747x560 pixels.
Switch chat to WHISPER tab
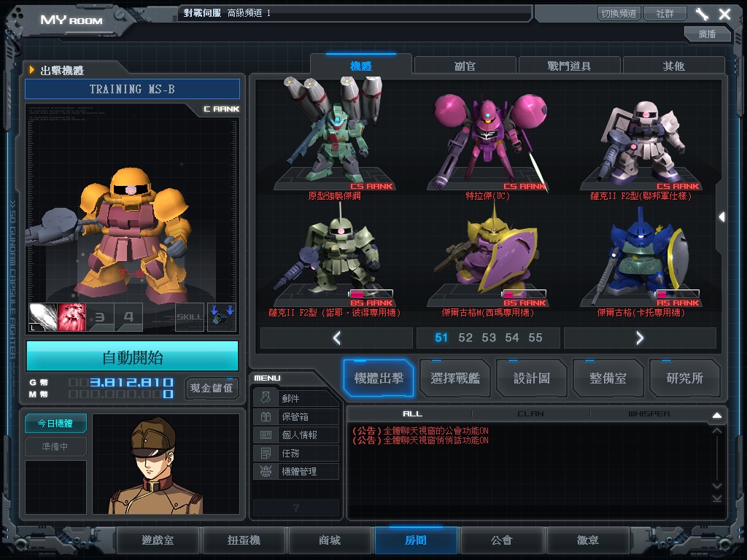(649, 413)
